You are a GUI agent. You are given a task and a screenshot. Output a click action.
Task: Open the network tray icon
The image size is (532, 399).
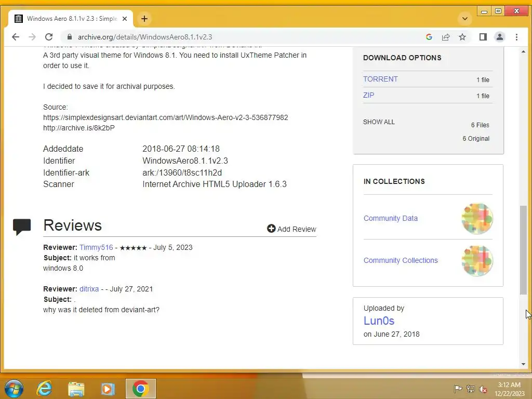point(470,389)
